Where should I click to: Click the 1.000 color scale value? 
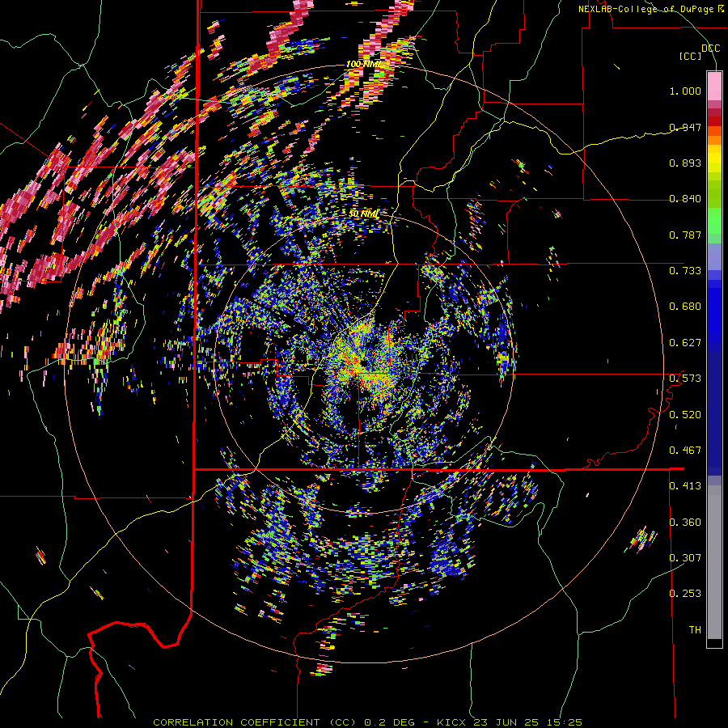[685, 91]
